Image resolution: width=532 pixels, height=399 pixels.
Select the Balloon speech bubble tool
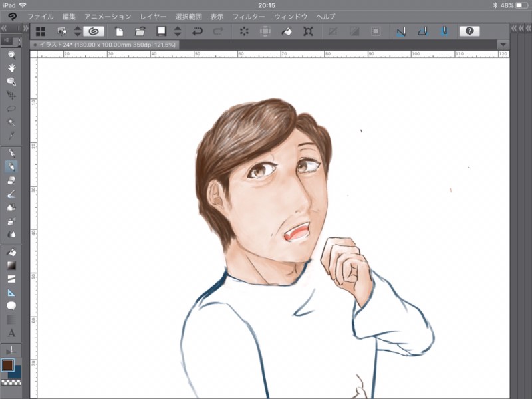[x=11, y=306]
